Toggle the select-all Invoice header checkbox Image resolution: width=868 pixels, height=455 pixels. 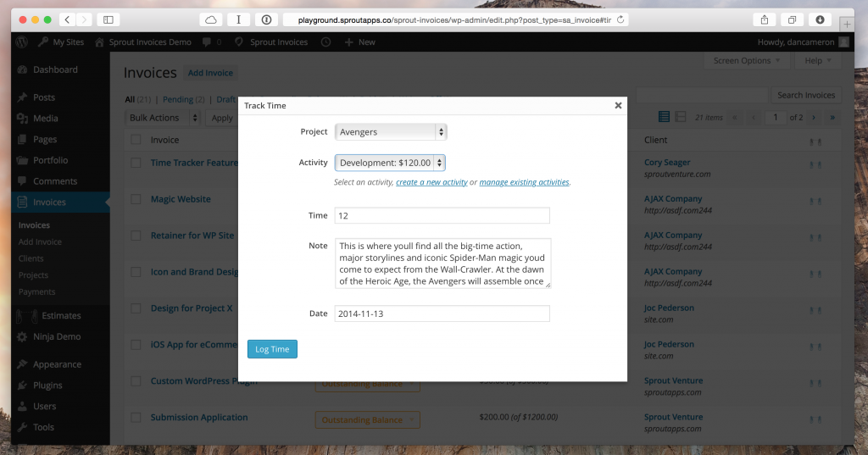point(136,140)
